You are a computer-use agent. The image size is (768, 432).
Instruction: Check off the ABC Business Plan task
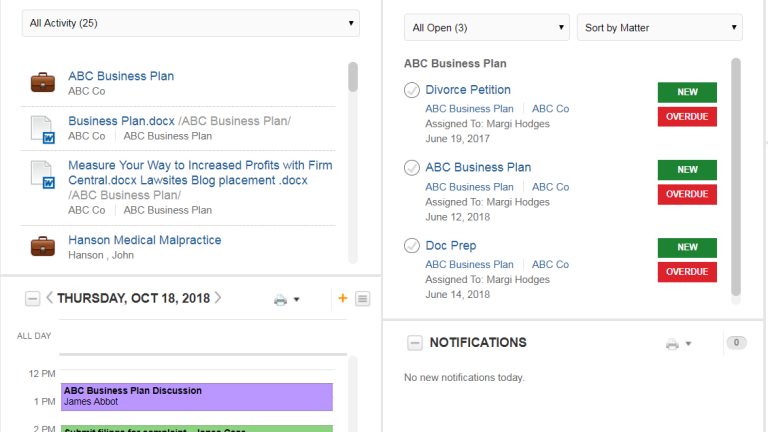click(x=412, y=168)
